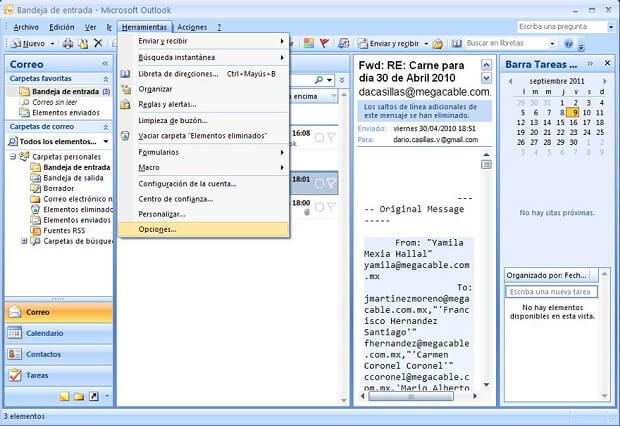Click the search magnifier icon in the message list
The width and height of the screenshot is (620, 426).
319,80
